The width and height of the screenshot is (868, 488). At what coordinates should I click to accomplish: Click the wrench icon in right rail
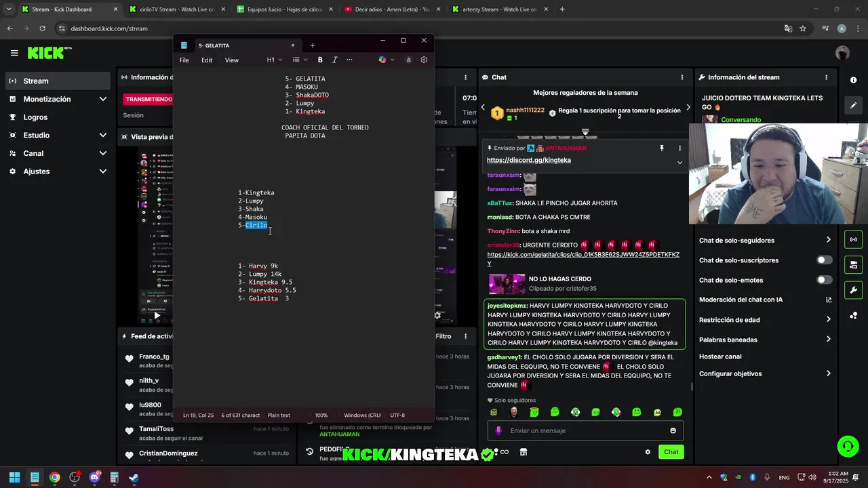coord(853,290)
